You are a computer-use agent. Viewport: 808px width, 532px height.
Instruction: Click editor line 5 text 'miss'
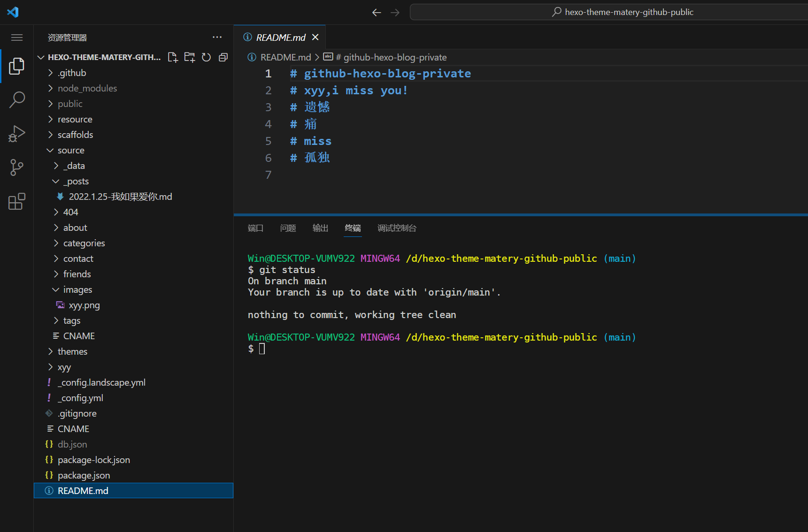click(x=317, y=141)
